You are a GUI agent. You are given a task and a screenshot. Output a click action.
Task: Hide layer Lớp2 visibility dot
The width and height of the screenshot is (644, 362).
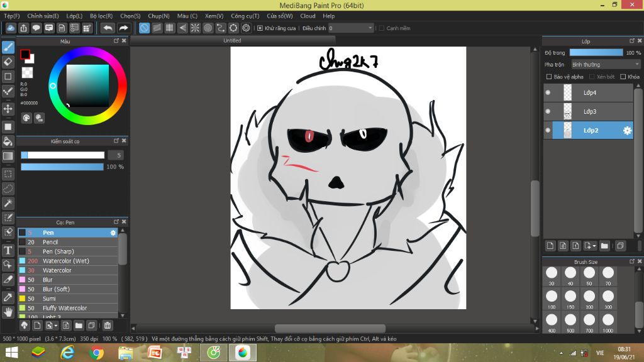[x=548, y=131]
